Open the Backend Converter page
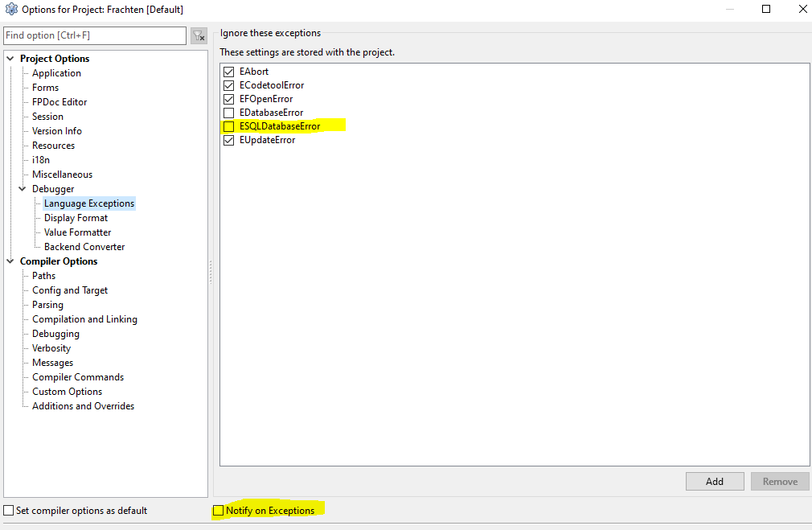This screenshot has height=530, width=812. (x=84, y=247)
